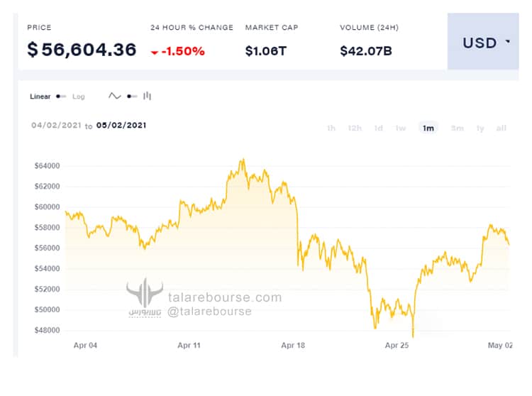Click the candlestick chart type icon

148,96
